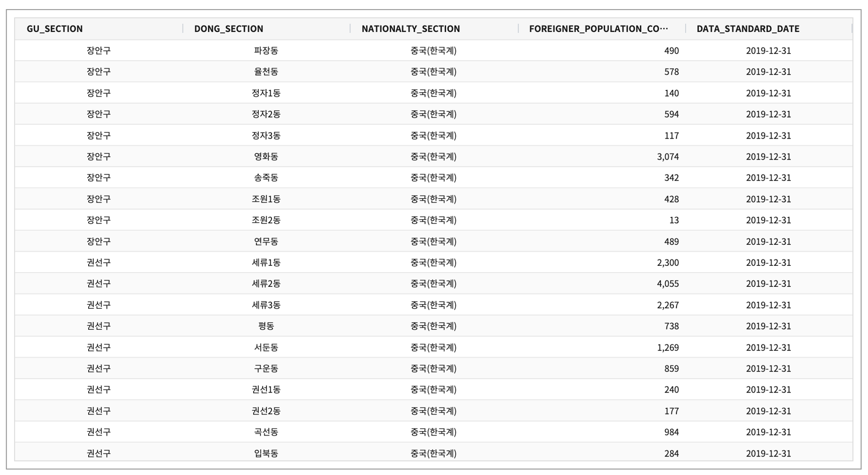The height and width of the screenshot is (475, 868).
Task: Click the population value 738
Action: click(x=672, y=326)
